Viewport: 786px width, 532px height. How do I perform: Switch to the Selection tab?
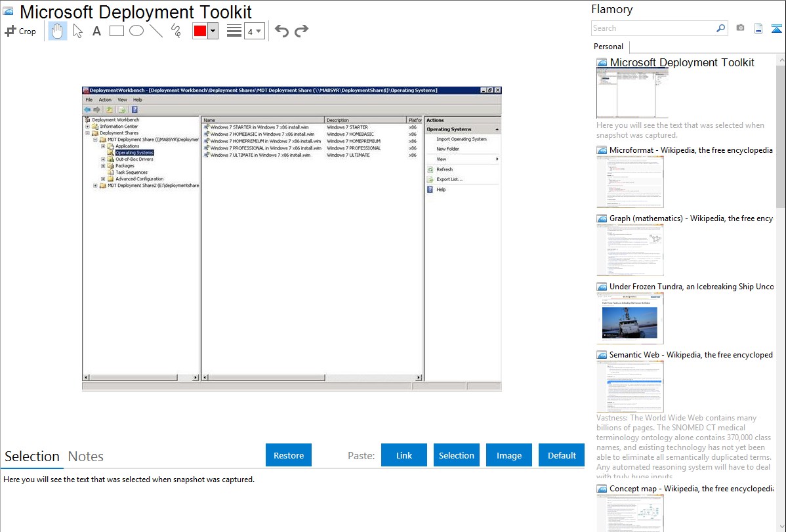[x=32, y=457]
